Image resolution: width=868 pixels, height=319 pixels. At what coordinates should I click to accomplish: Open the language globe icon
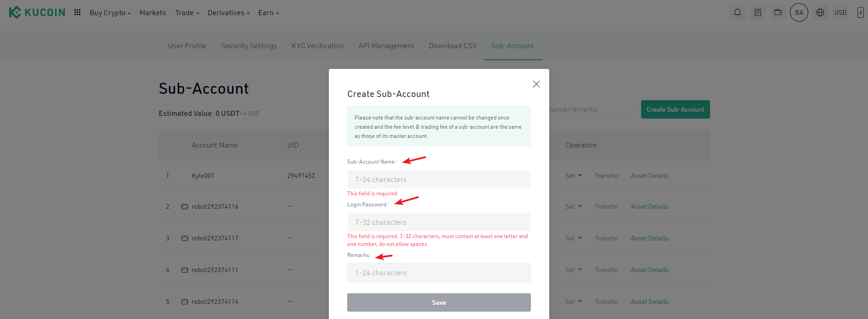pyautogui.click(x=820, y=12)
